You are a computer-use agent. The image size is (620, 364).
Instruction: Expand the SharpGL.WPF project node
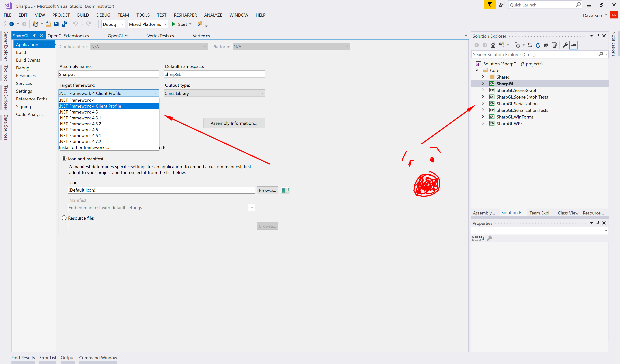482,123
